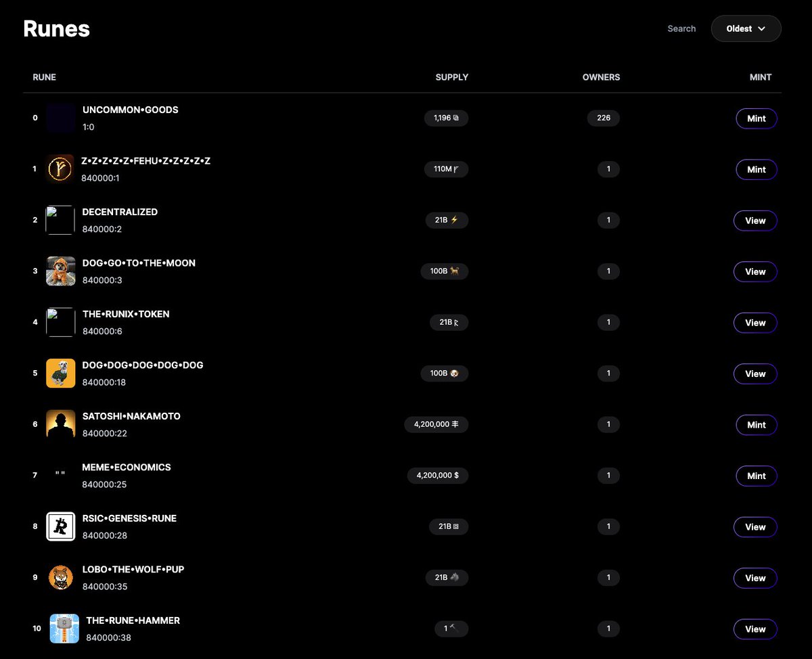Click the SUPPLY column header
The width and height of the screenshot is (812, 659).
point(451,77)
